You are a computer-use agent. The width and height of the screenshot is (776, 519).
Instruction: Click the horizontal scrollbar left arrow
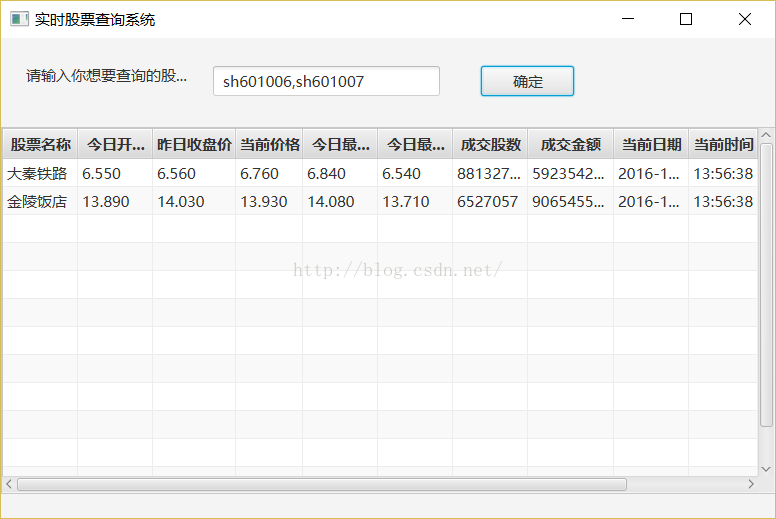tap(9, 484)
